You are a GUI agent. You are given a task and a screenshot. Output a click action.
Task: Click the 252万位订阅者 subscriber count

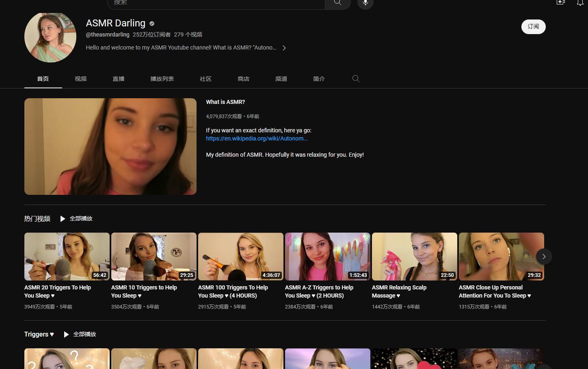152,35
